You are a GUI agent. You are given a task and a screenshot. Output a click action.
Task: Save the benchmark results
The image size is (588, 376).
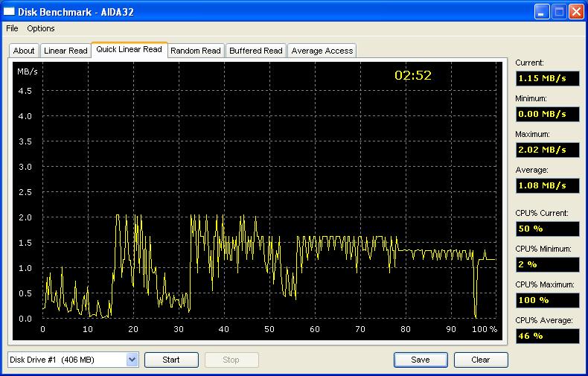(421, 360)
